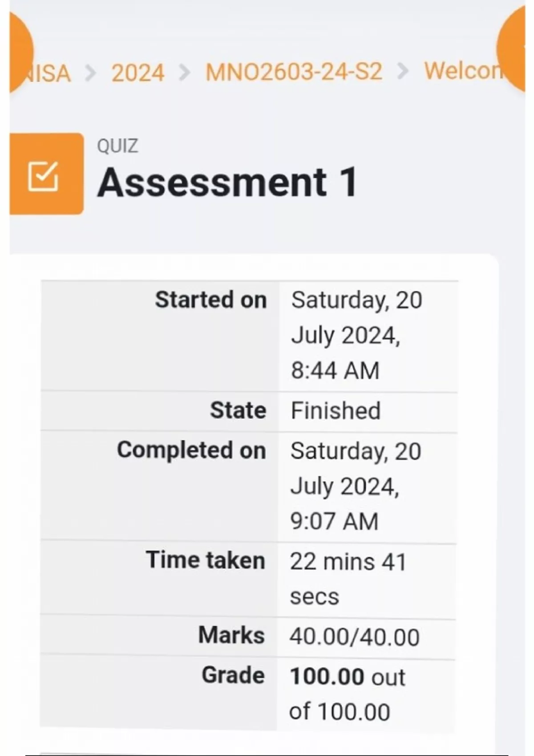Click the State row label
The height and width of the screenshot is (756, 534).
click(238, 410)
